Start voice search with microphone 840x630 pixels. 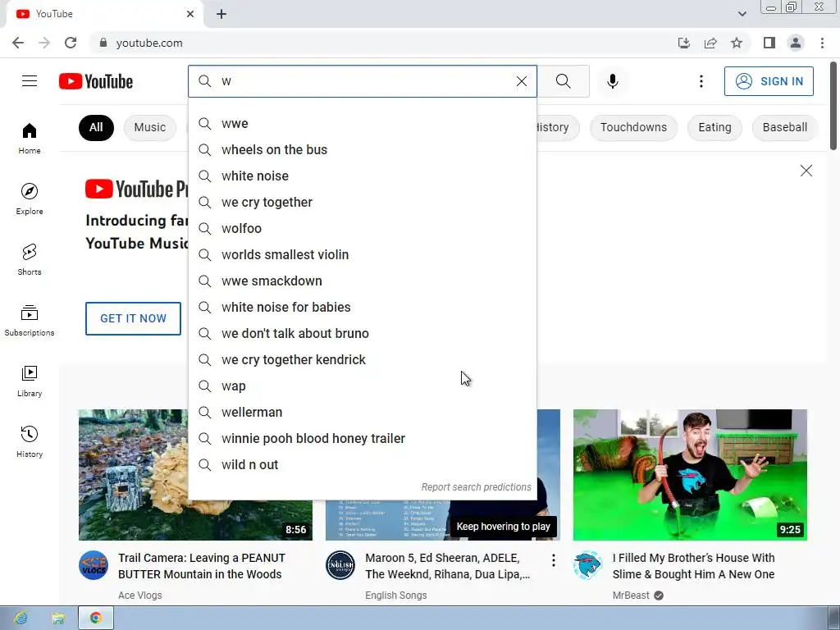click(612, 81)
